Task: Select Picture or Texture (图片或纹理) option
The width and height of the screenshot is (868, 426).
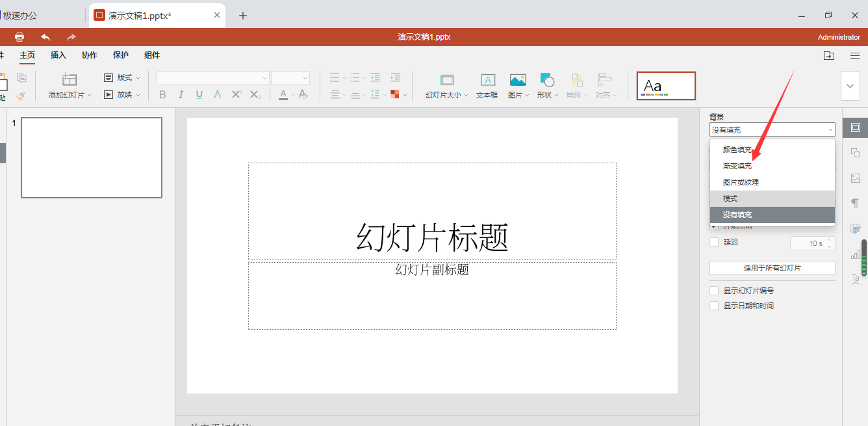Action: tap(772, 182)
